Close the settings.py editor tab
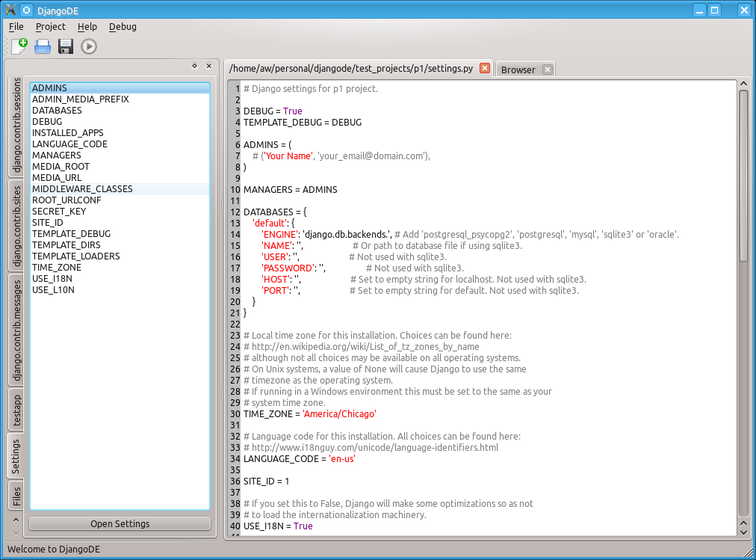Image resolution: width=756 pixels, height=560 pixels. tap(485, 69)
